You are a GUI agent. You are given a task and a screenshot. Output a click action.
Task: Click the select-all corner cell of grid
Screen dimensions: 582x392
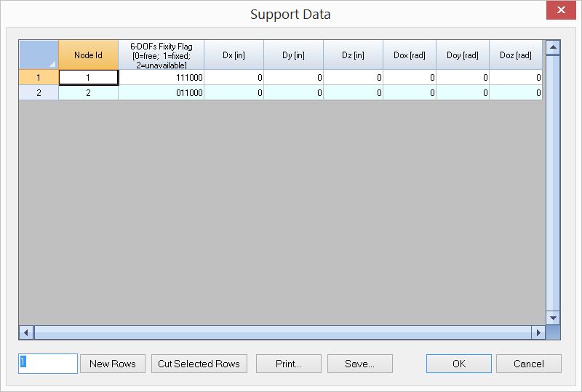[39, 55]
